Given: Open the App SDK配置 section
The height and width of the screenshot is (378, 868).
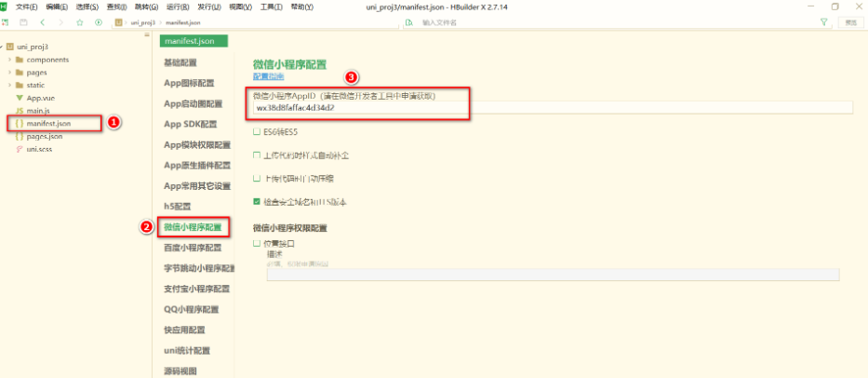Looking at the screenshot, I should 191,124.
